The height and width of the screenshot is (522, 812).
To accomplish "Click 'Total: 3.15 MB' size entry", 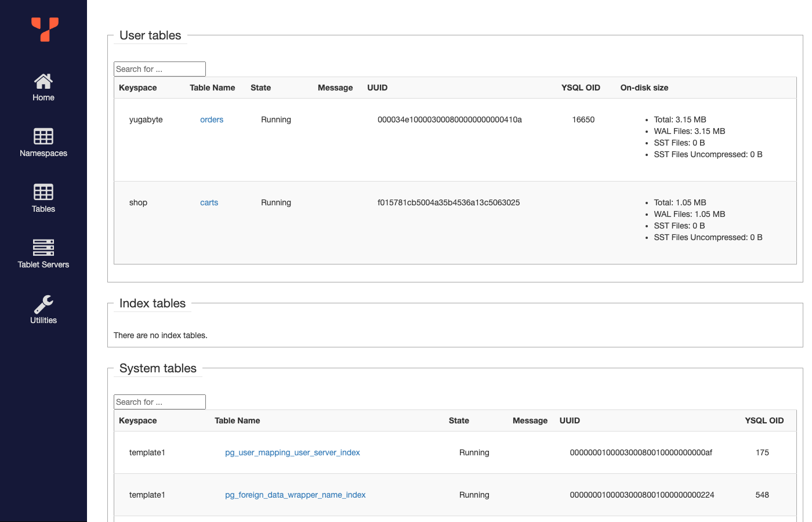I will tap(680, 119).
